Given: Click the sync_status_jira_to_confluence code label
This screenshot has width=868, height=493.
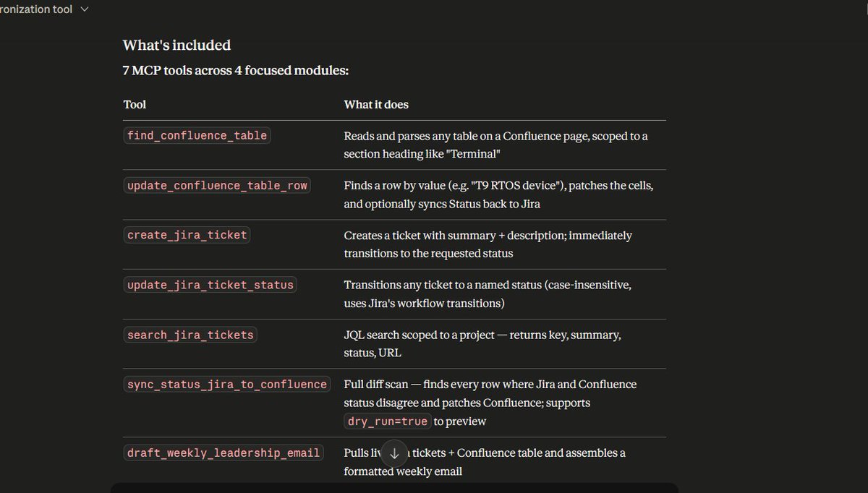Looking at the screenshot, I should 226,385.
